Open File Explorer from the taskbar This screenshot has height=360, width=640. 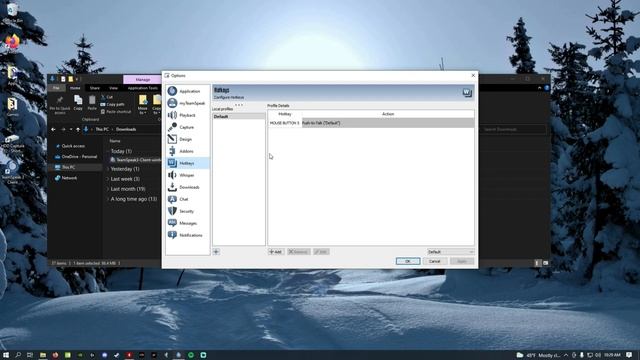pos(43,355)
